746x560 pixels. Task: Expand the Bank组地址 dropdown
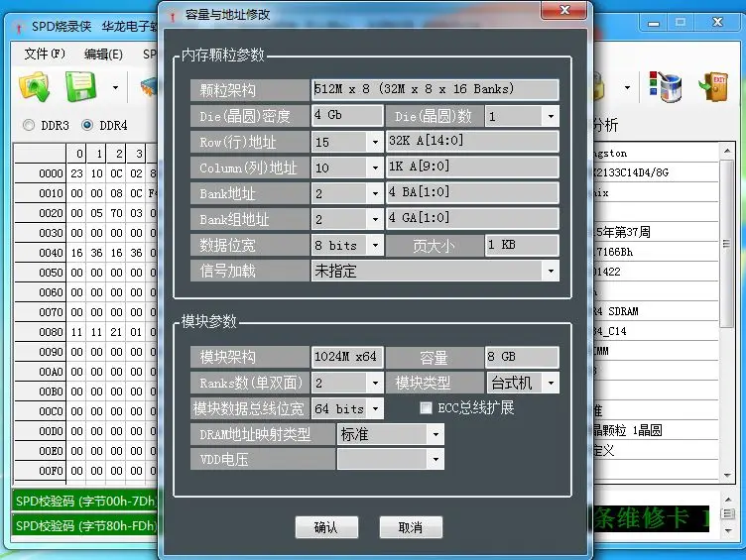click(x=375, y=219)
